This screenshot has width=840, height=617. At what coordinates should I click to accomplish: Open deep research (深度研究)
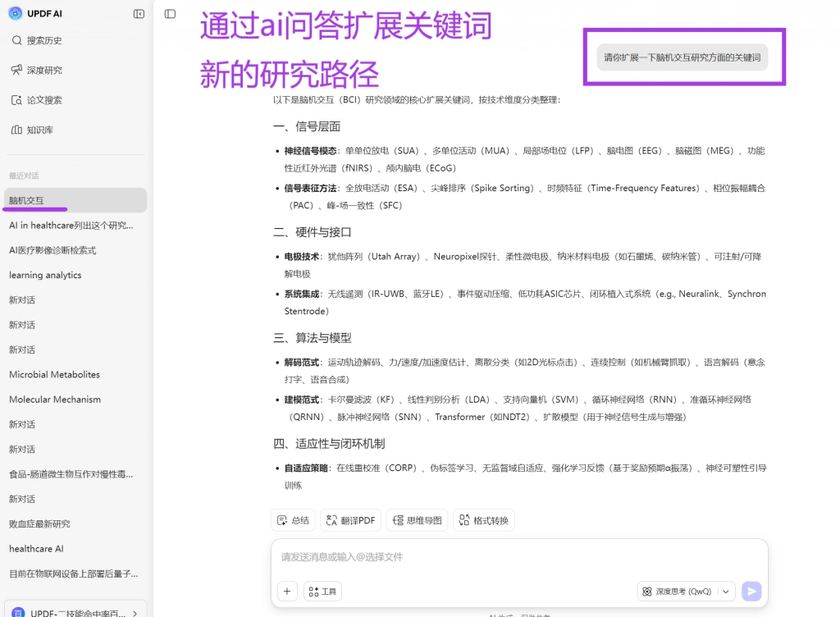click(36, 71)
